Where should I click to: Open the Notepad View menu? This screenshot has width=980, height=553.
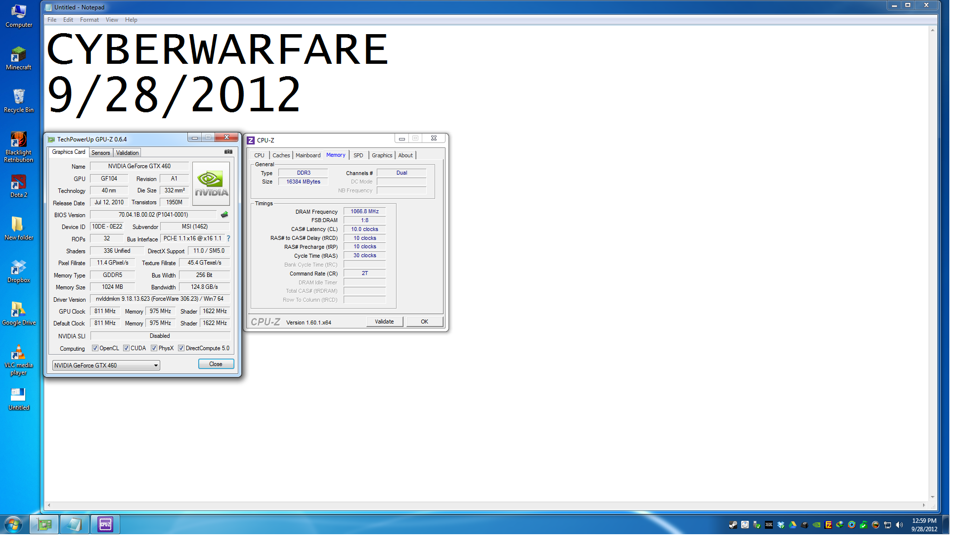pos(112,20)
